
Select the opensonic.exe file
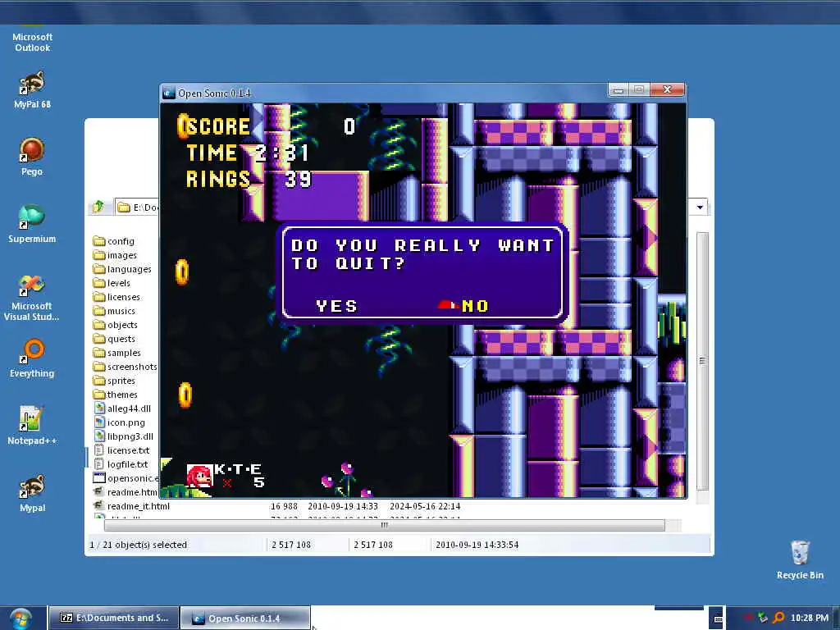pos(126,478)
